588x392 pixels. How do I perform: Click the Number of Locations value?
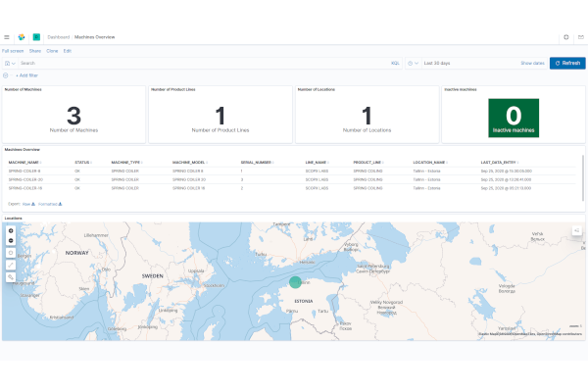[367, 116]
